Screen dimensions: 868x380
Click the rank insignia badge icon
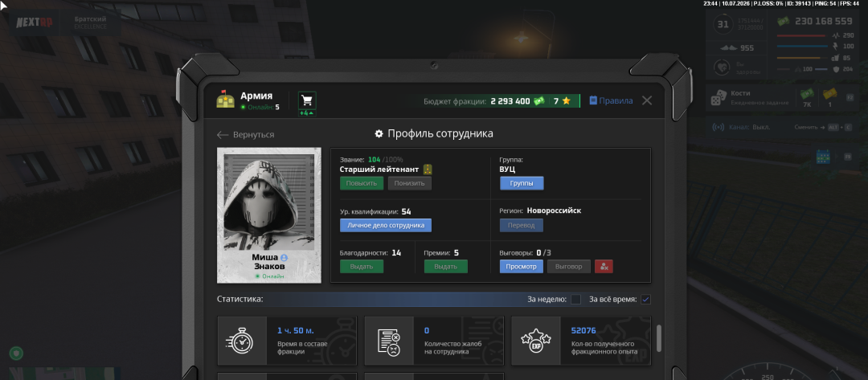click(428, 170)
